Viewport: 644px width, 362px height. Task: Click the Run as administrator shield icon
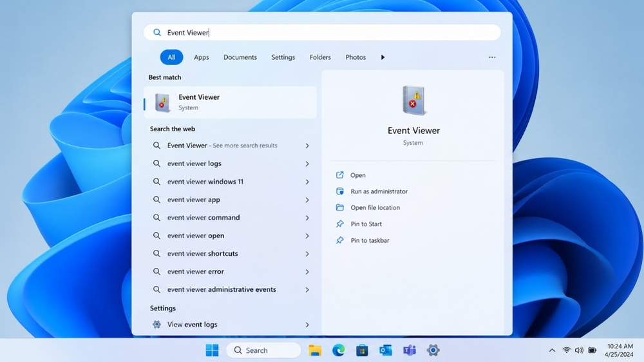pos(339,191)
